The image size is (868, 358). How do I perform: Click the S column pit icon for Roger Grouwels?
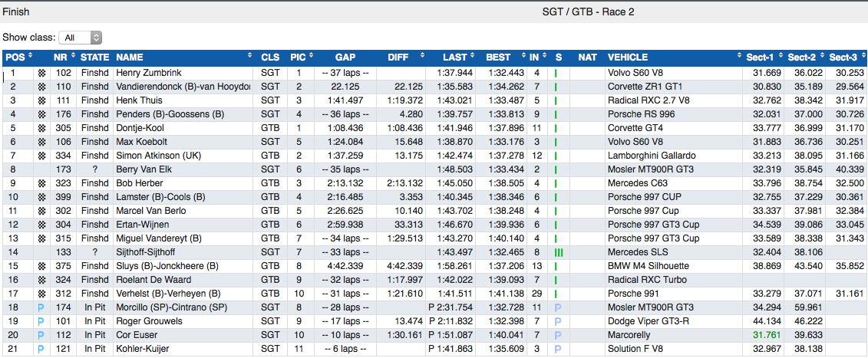click(x=559, y=321)
